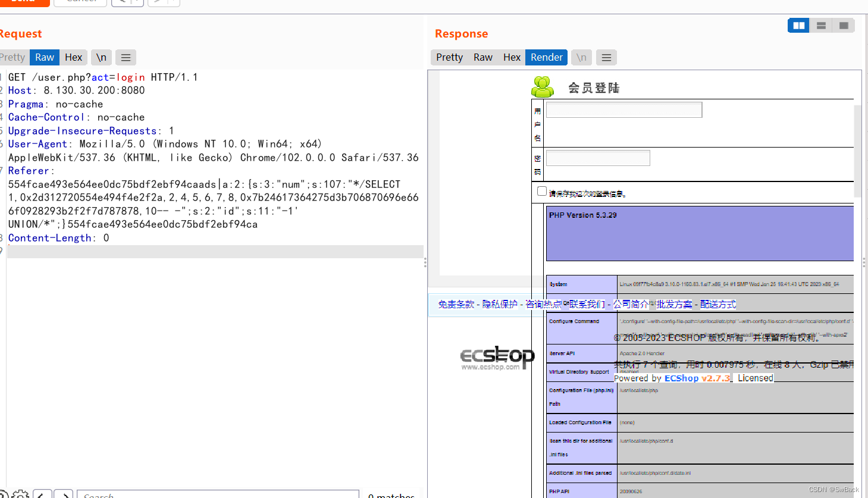Viewport: 868px width, 498px height.
Task: Click the Content-Length header line
Action: [58, 238]
